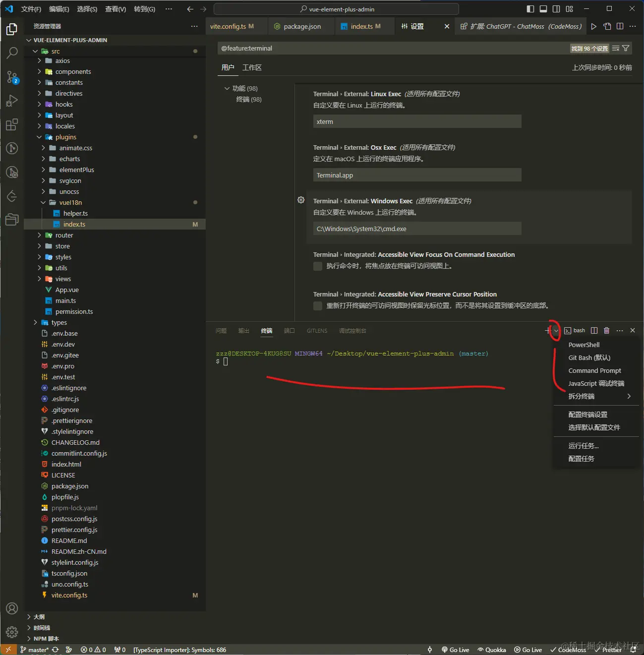This screenshot has width=644, height=655.
Task: Collapse the plugins folder
Action: (39, 137)
